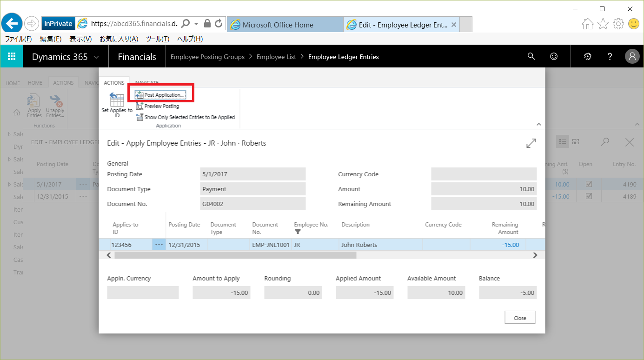Viewport: 644px width, 360px height.
Task: Click the Amount to Apply field
Action: 221,293
